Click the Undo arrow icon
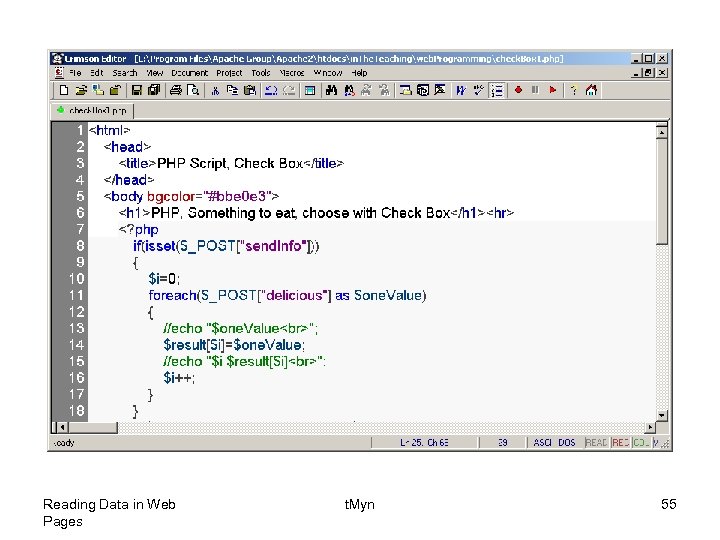Viewport: 720px width, 540px height. tap(271, 90)
